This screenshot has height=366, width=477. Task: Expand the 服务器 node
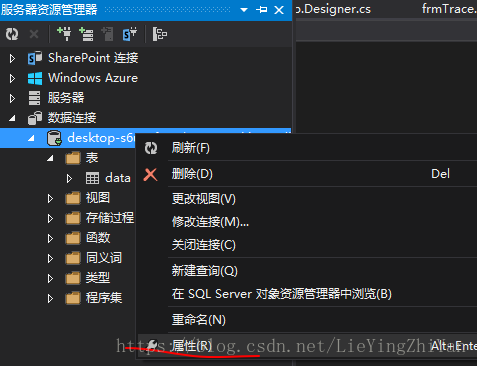[12, 98]
